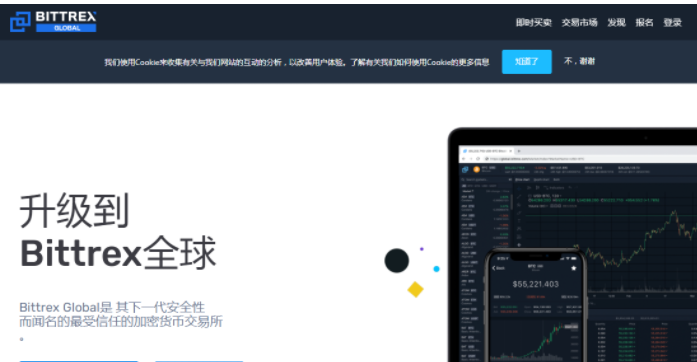Go to 交易市场 in the navigation
This screenshot has width=697, height=362.
[x=579, y=22]
